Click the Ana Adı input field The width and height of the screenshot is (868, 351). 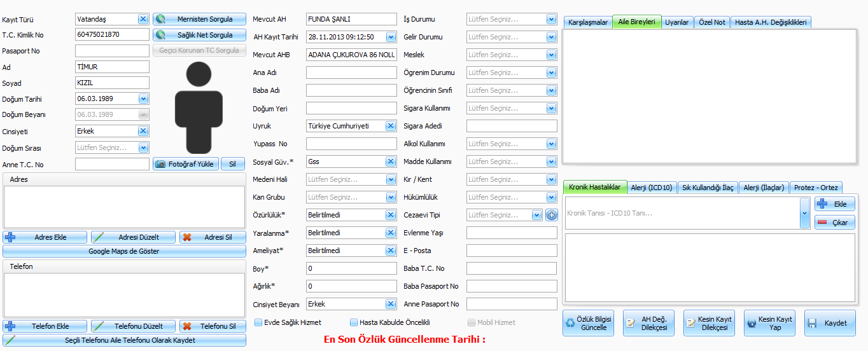351,72
